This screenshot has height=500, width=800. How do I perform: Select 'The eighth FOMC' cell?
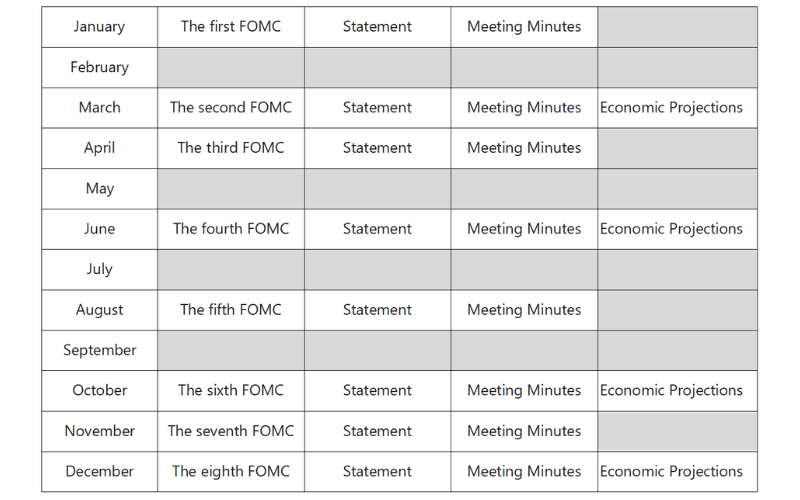click(231, 472)
